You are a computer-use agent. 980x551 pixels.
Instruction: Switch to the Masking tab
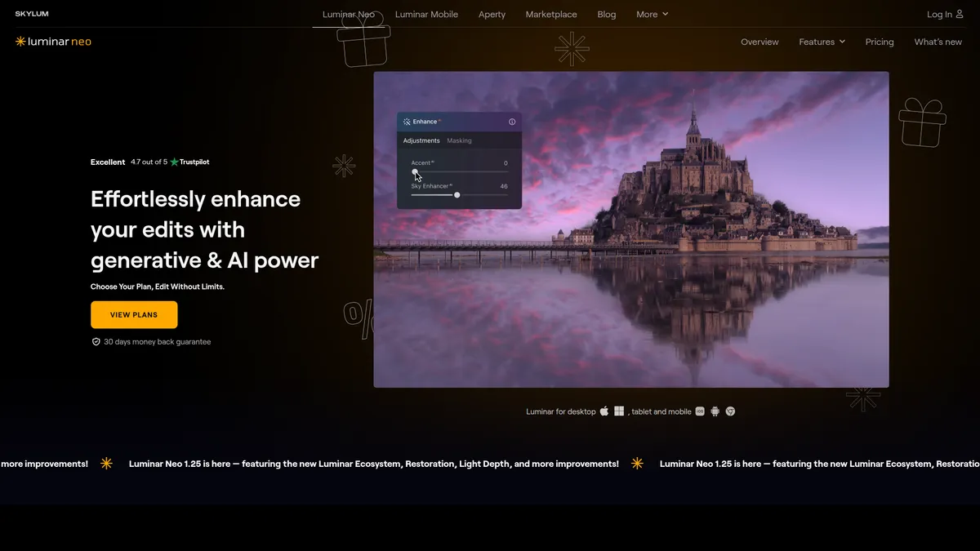coord(459,140)
